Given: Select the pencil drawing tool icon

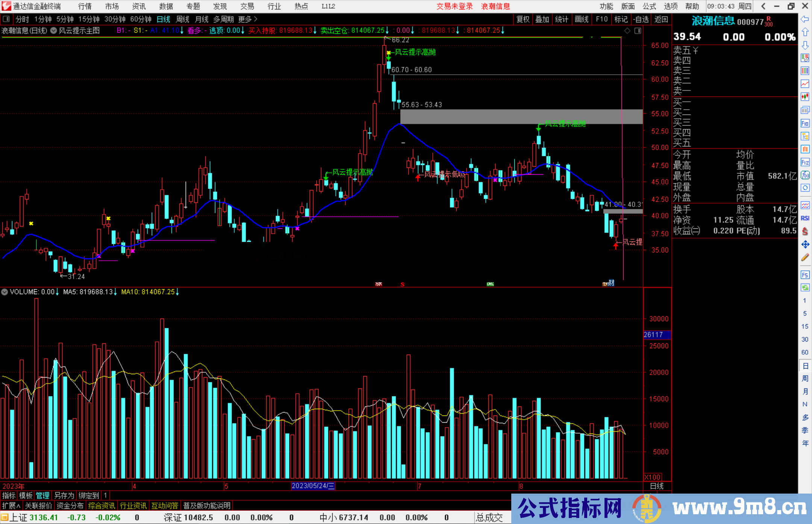Looking at the screenshot, I should tap(805, 257).
